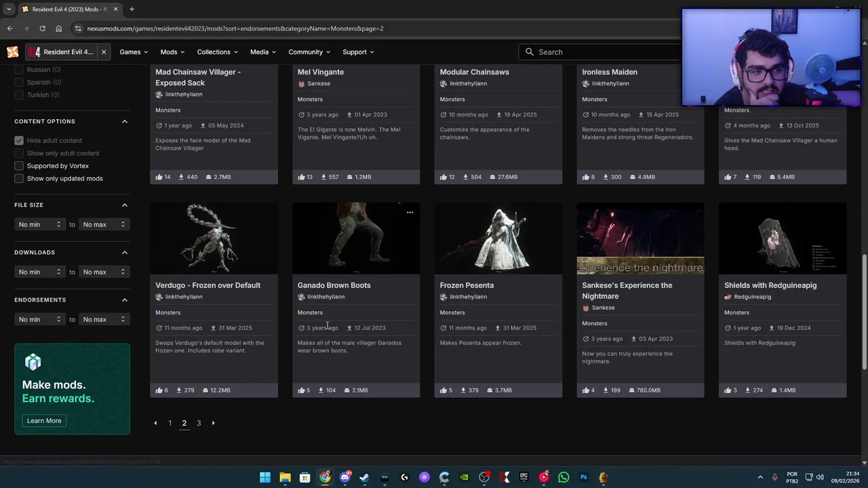Click the search magnifier icon
Screen dimensions: 868x488
click(x=530, y=52)
